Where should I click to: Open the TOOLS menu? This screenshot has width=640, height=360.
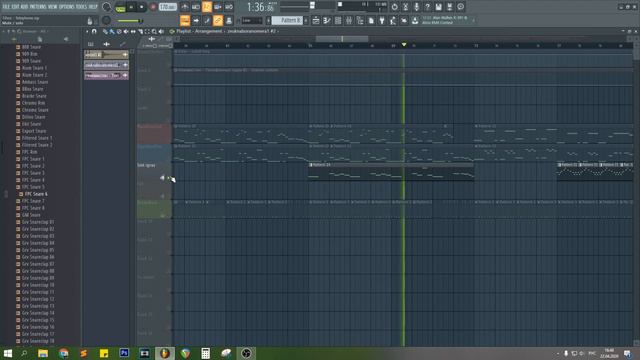(x=81, y=7)
